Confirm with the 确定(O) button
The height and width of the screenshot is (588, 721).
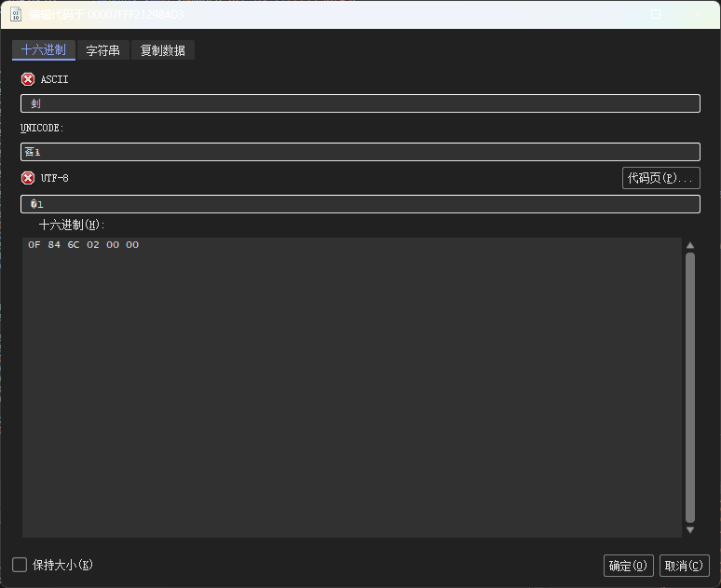coord(628,566)
